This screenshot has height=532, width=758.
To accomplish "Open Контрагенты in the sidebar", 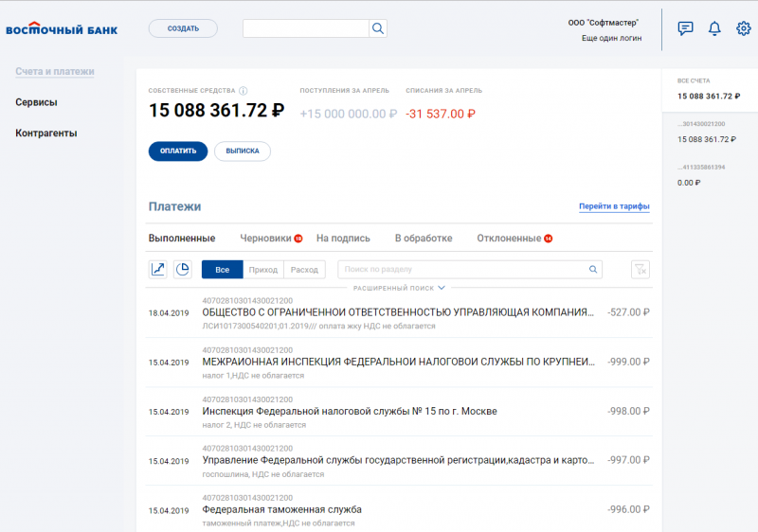I will tap(46, 133).
